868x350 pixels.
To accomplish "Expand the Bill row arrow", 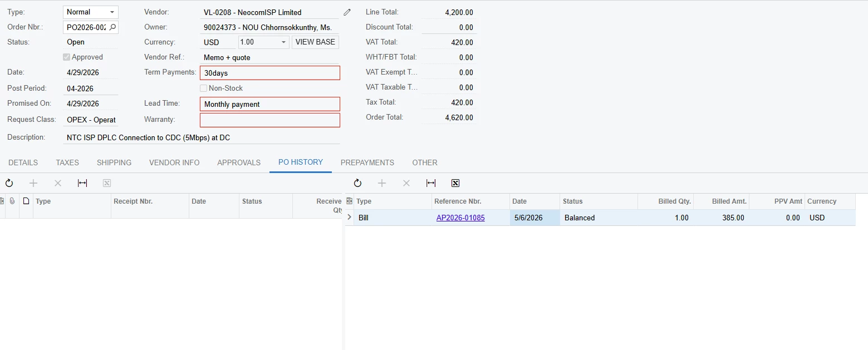I will tap(350, 218).
